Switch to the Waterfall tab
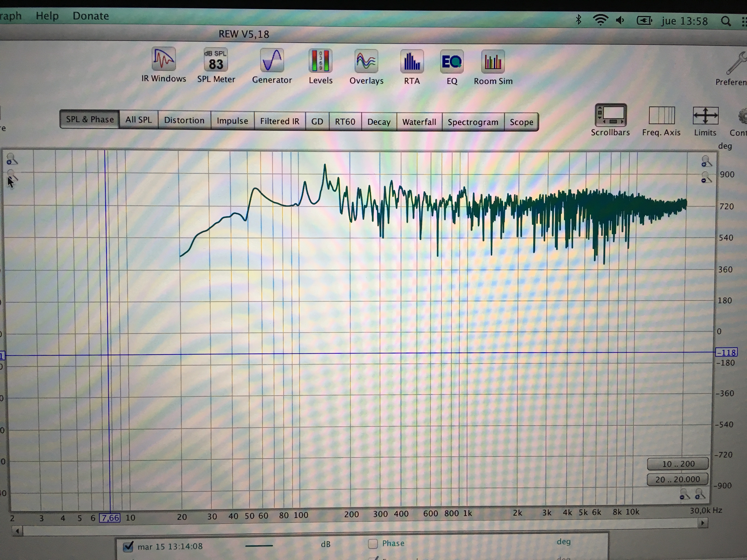This screenshot has width=747, height=560. point(419,122)
